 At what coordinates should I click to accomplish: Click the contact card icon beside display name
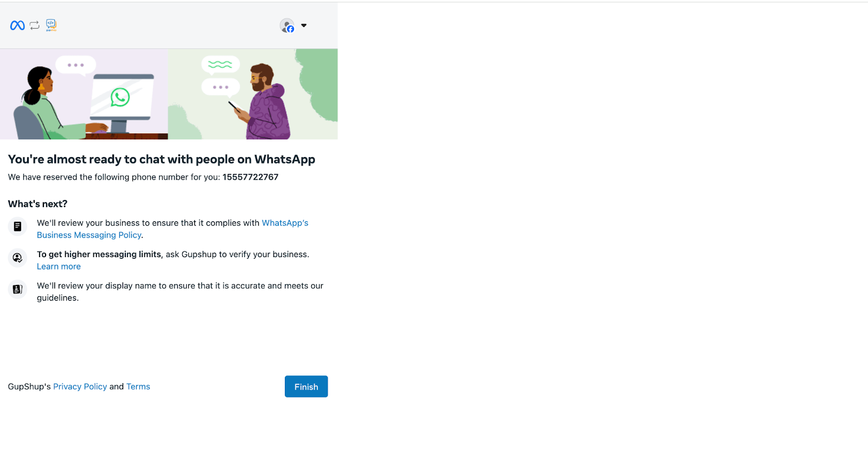[17, 289]
